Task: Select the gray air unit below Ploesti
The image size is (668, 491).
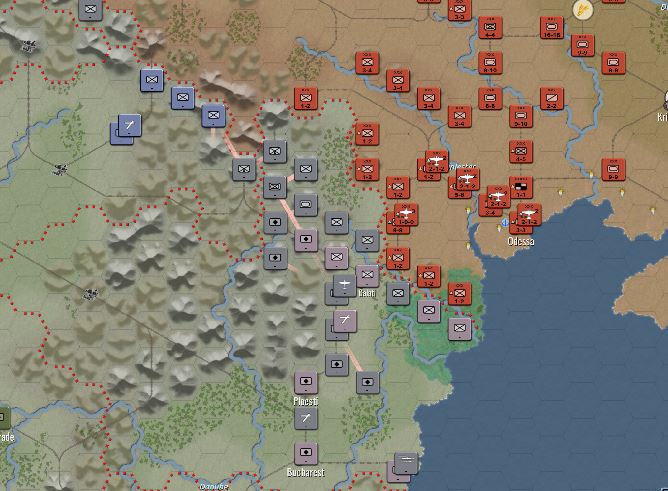Action: pyautogui.click(x=306, y=418)
